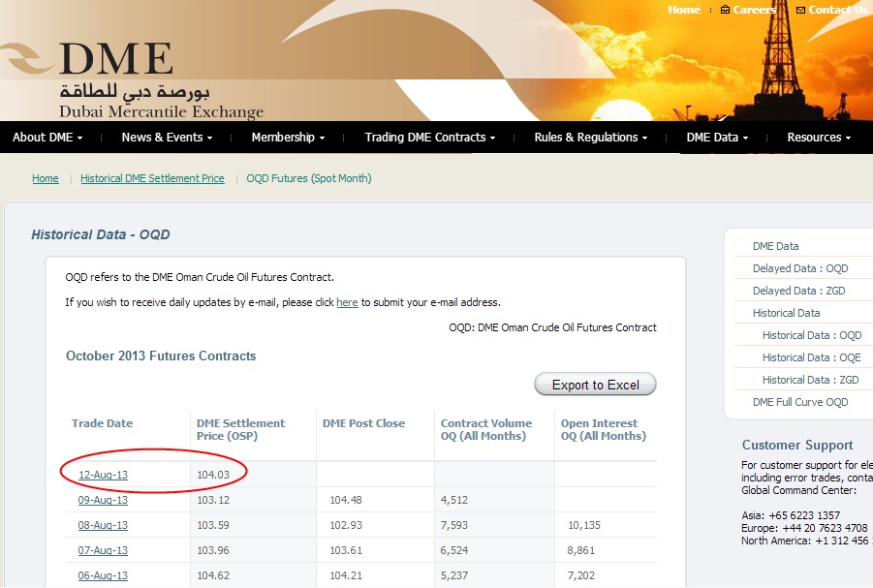873x588 pixels.
Task: Expand the Resources menu
Action: tap(819, 137)
